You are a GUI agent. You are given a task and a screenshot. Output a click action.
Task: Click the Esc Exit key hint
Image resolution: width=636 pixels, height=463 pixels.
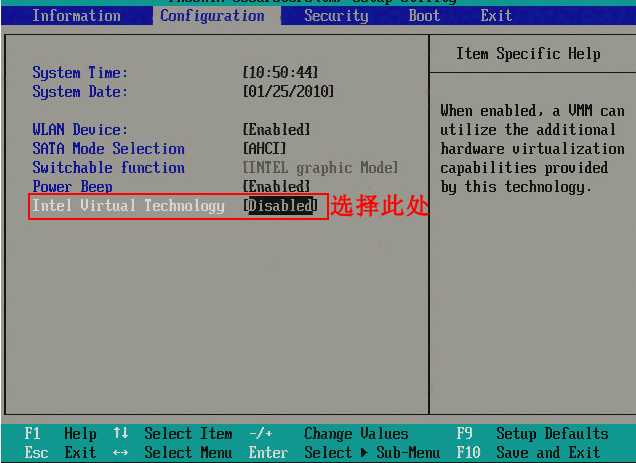point(60,452)
